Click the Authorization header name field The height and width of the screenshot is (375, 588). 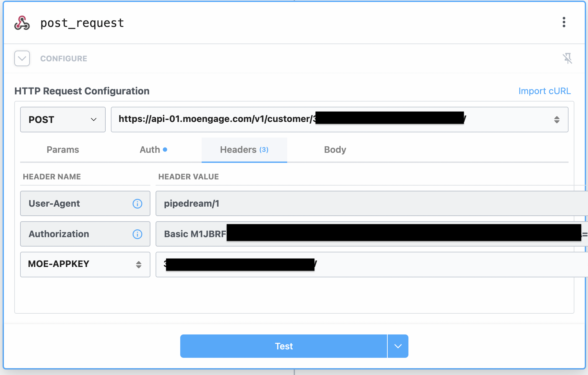pyautogui.click(x=85, y=234)
